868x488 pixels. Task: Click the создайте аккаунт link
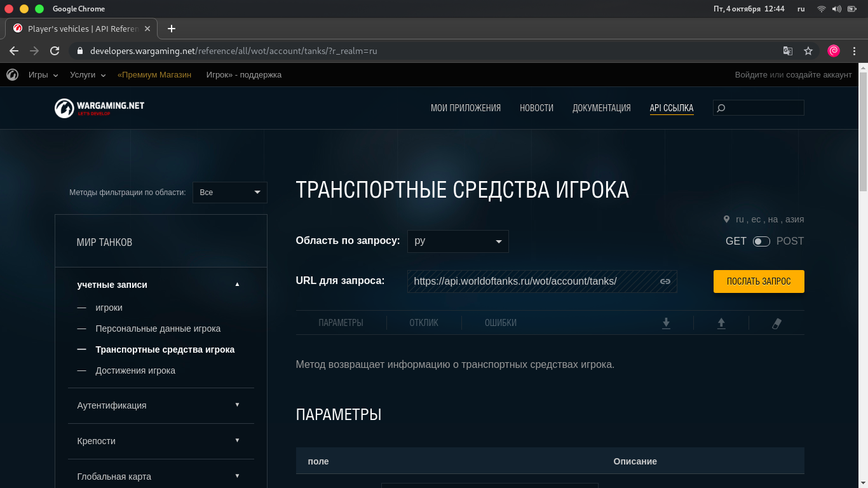pos(819,75)
